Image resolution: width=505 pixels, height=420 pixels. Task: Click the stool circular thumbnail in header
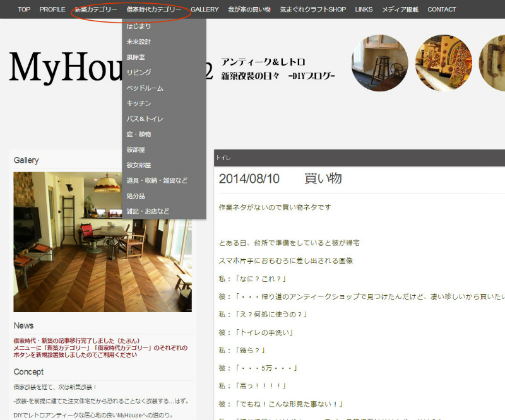[379, 63]
